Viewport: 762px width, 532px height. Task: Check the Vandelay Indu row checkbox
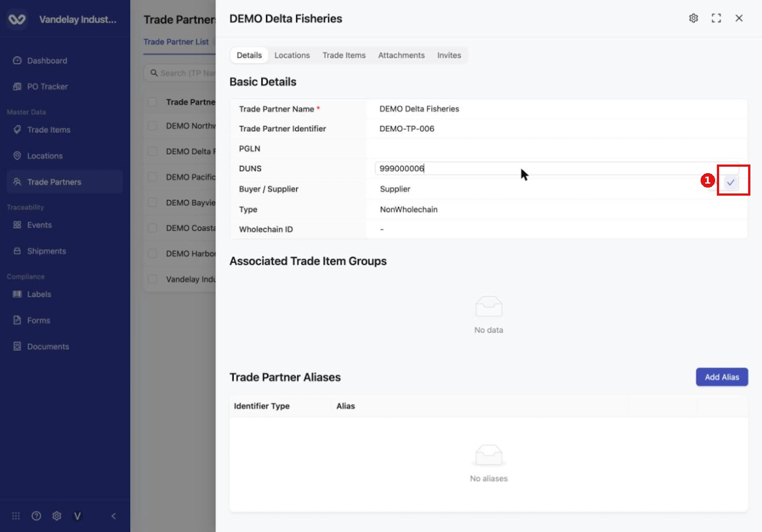point(152,279)
